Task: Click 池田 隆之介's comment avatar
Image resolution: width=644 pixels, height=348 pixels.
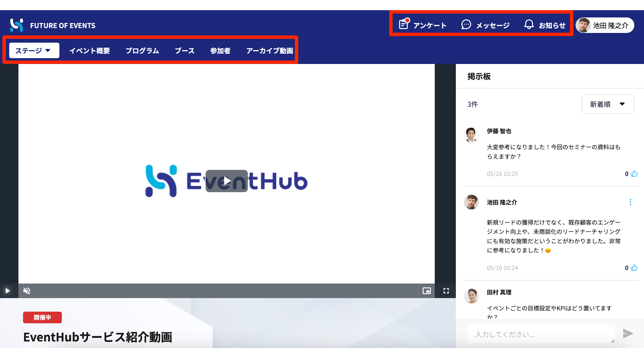Action: 471,202
